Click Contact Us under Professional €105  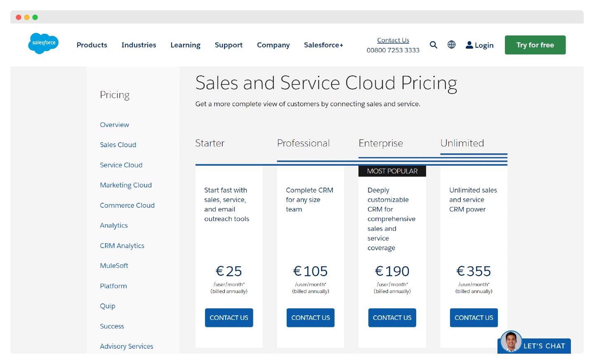coord(311,318)
